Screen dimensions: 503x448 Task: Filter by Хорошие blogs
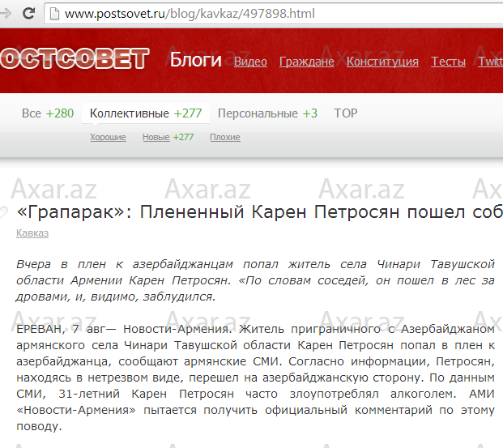tap(108, 138)
